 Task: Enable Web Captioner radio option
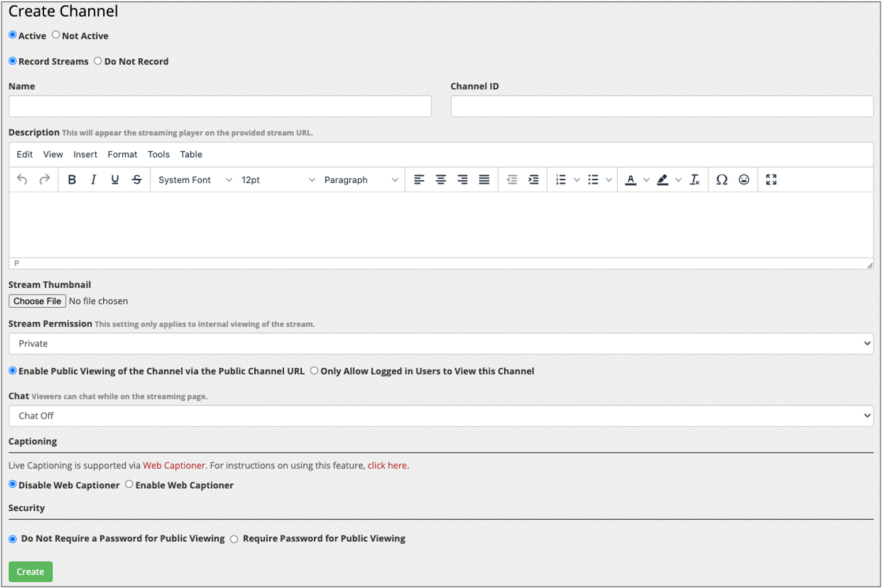pos(129,484)
